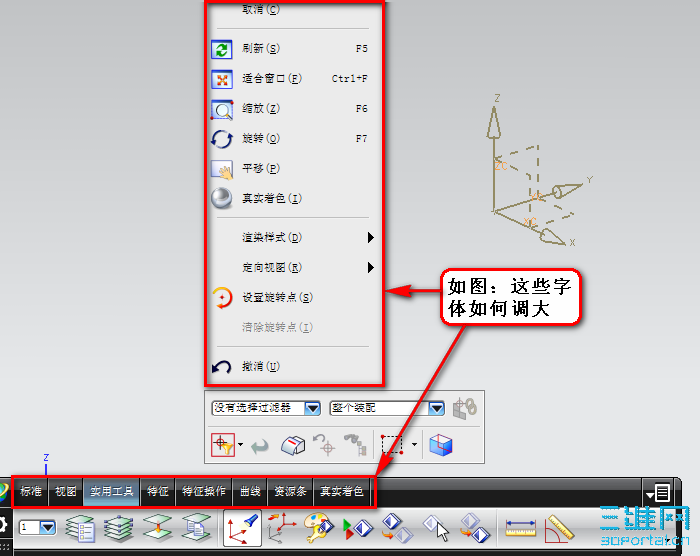The height and width of the screenshot is (556, 700).
Task: Expand the 没有选择过滤器 filter dropdown
Action: click(312, 408)
